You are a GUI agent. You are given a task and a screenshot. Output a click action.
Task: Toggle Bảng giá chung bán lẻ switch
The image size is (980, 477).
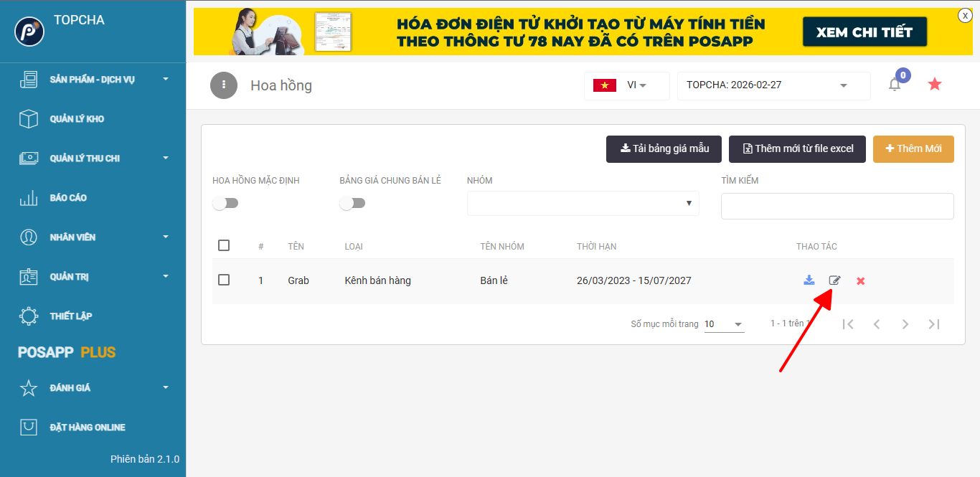352,204
